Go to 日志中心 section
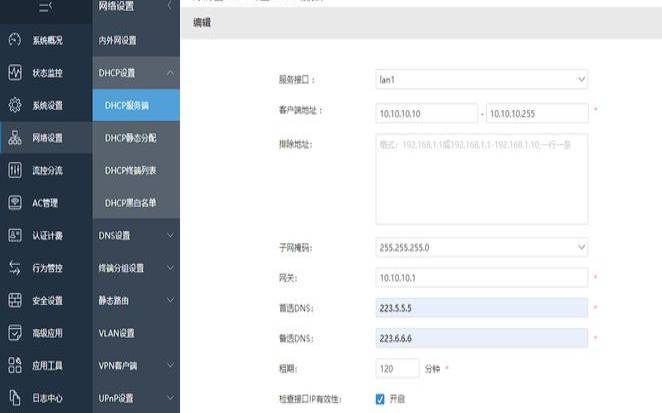This screenshot has height=413, width=662. pos(46,398)
